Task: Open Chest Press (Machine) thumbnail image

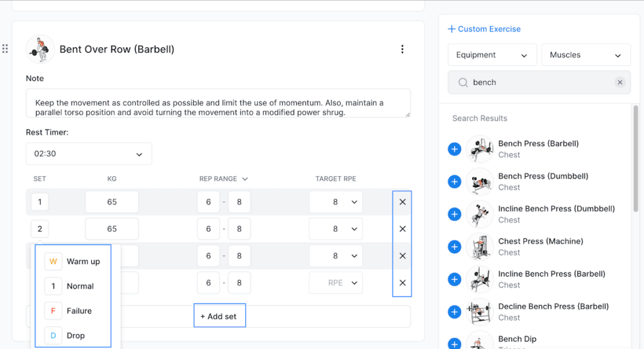Action: pyautogui.click(x=480, y=247)
